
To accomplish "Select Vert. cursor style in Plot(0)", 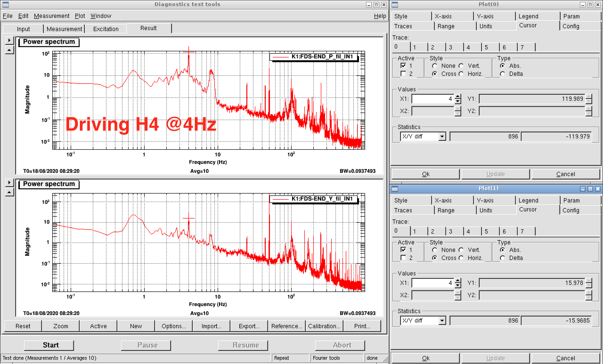I will pyautogui.click(x=461, y=66).
